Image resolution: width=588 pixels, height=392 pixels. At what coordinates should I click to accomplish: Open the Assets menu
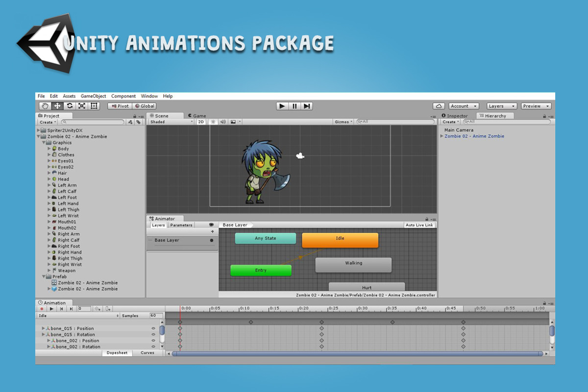[69, 96]
